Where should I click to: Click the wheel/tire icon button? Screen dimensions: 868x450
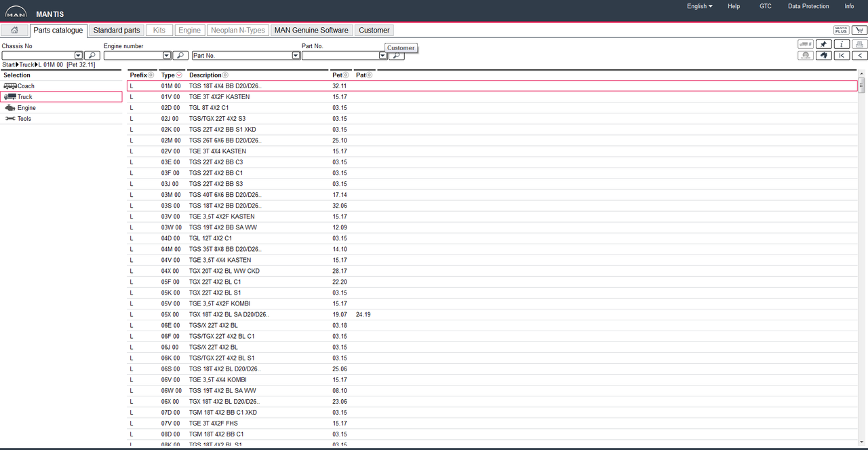click(806, 56)
